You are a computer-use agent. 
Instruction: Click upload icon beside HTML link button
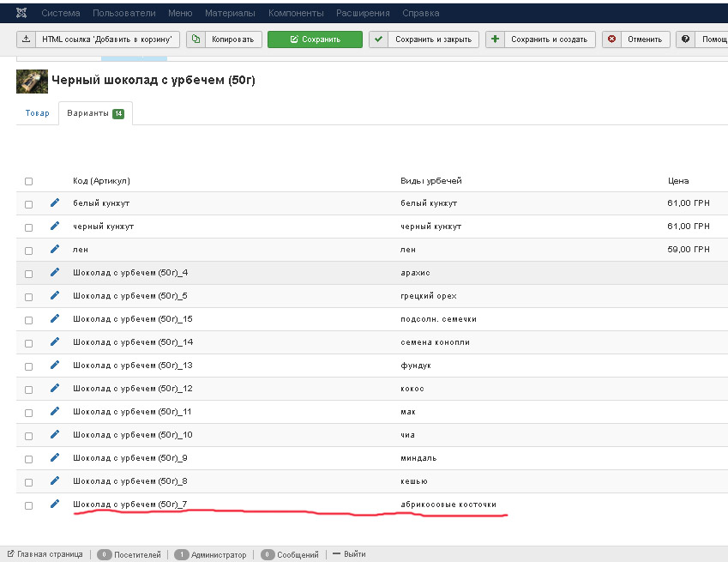click(27, 39)
